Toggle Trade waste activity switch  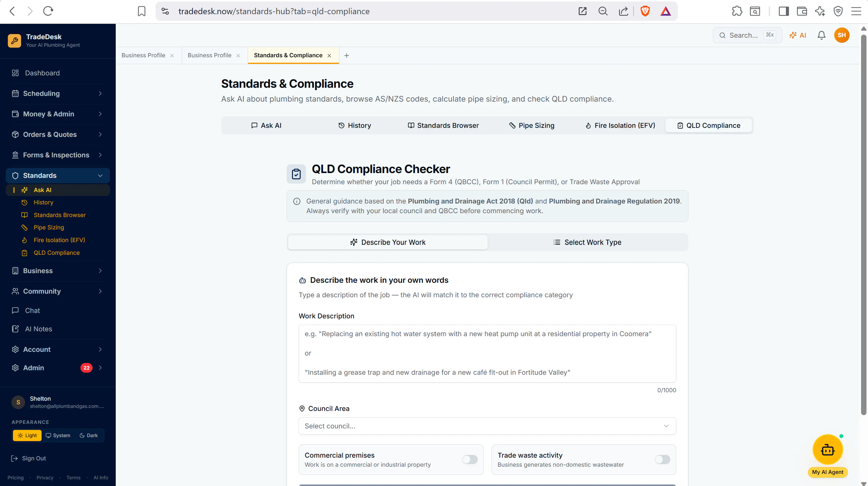click(662, 459)
